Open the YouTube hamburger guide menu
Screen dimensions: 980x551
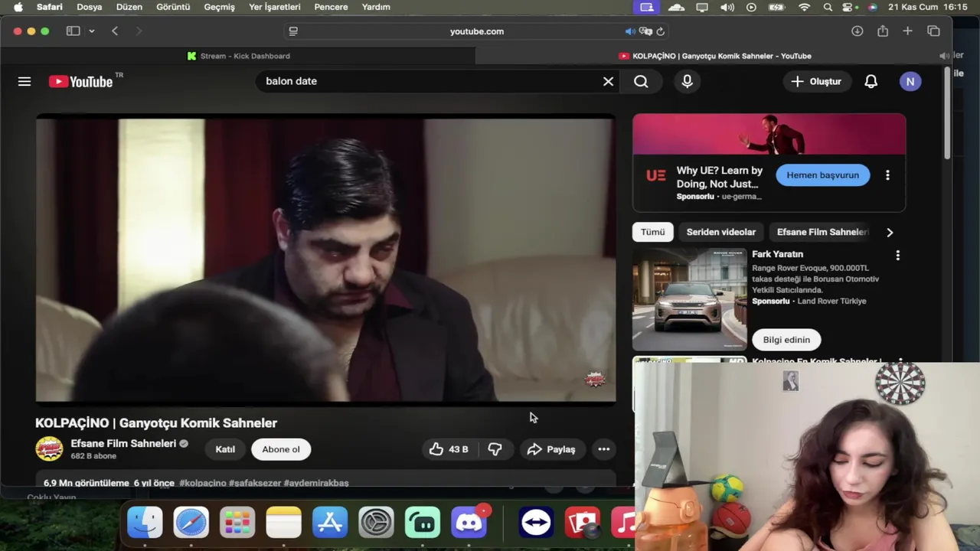click(24, 81)
